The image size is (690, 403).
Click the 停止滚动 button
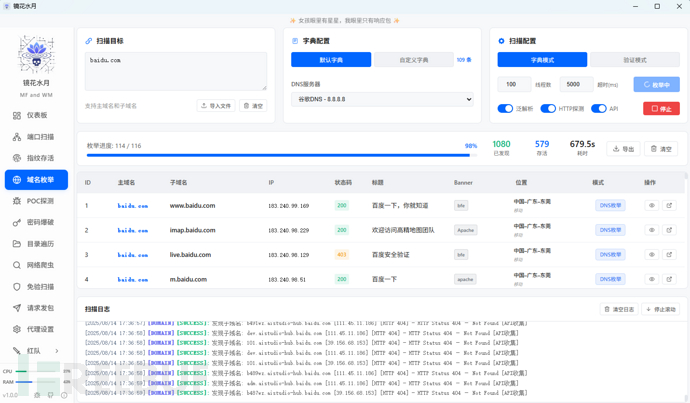(x=661, y=309)
